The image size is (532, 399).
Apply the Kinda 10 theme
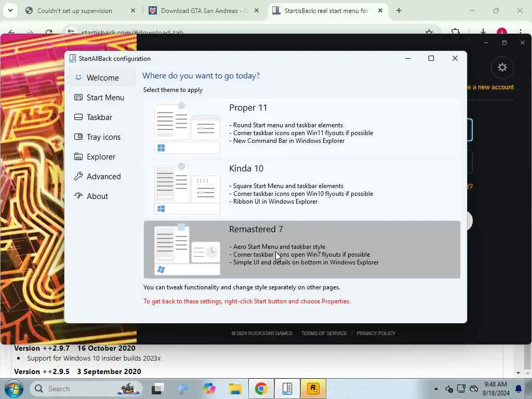[x=302, y=190]
